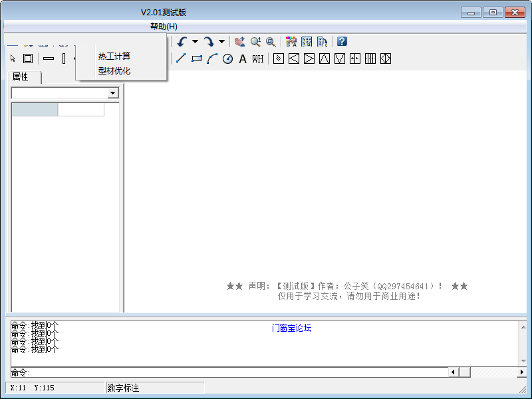The width and height of the screenshot is (532, 399).
Task: Click the command log scroll up arrow
Action: coord(523,327)
